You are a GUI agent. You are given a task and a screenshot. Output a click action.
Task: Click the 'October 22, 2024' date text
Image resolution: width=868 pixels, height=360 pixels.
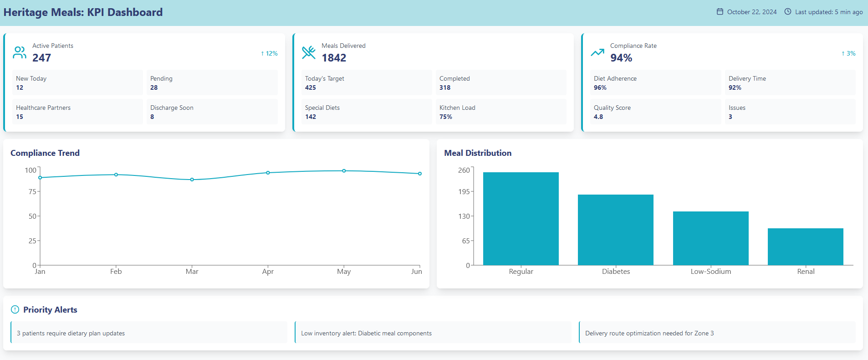coord(752,12)
